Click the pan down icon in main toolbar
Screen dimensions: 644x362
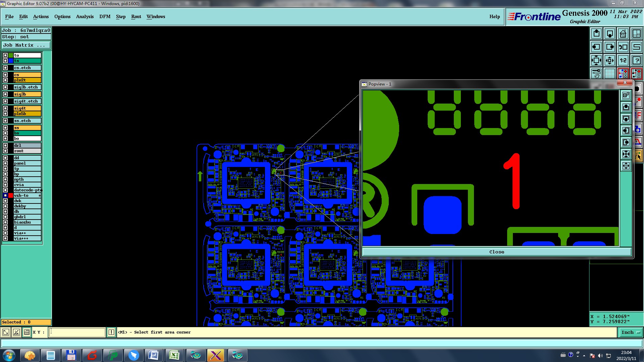coord(610,34)
